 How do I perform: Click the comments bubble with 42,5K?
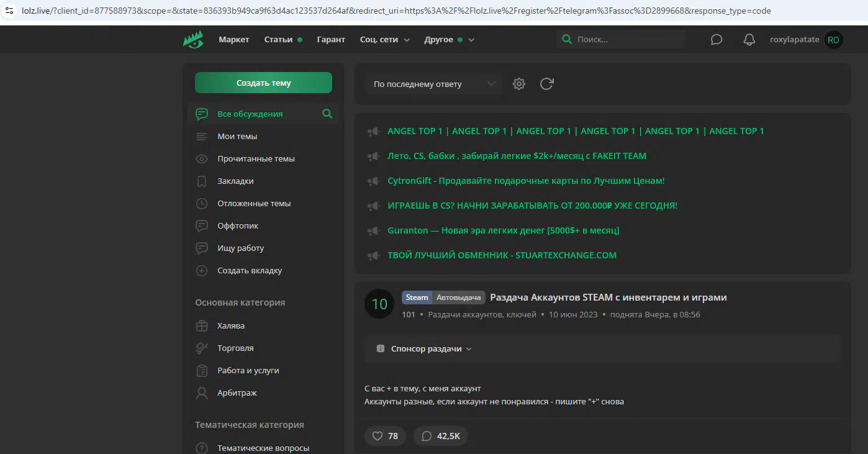(x=427, y=436)
